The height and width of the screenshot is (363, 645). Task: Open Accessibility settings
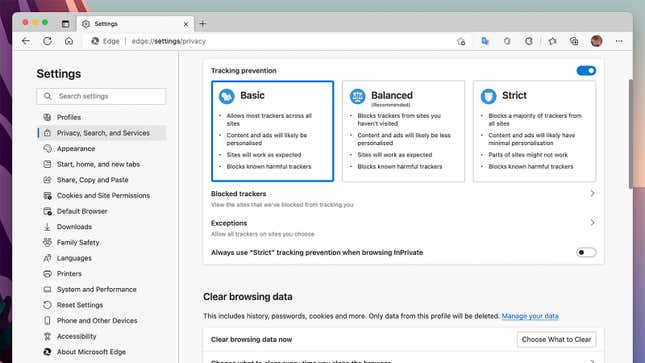[102, 336]
